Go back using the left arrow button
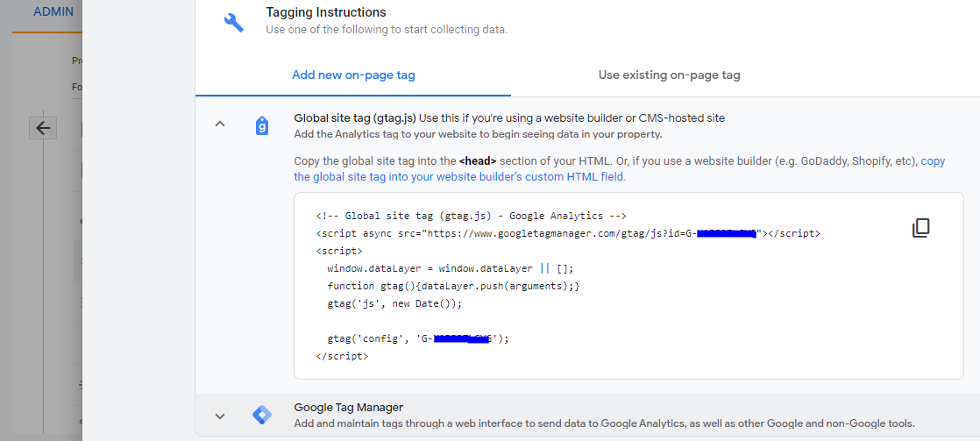The height and width of the screenshot is (441, 980). pos(42,128)
